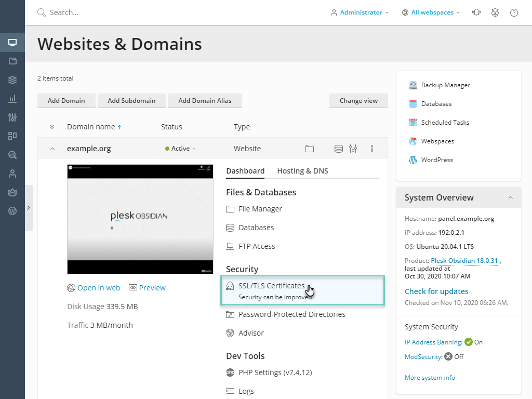Click the notifications bell in the top bar
This screenshot has width=532, height=399.
point(476,12)
